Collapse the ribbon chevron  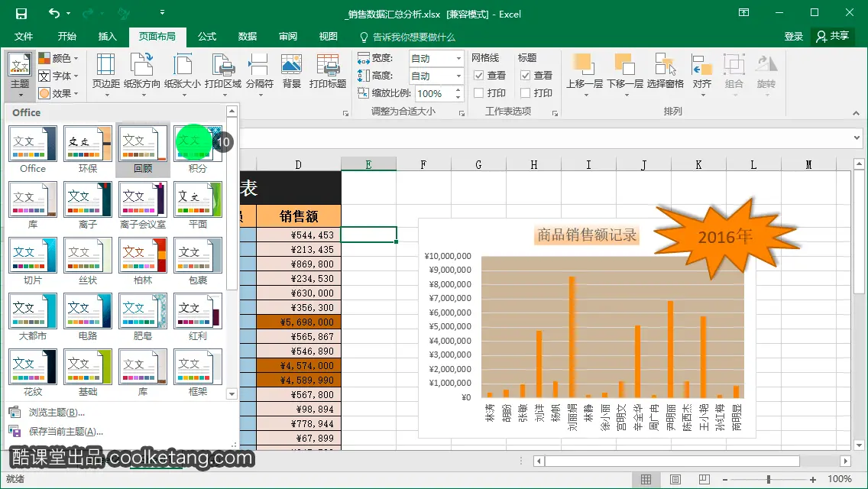(856, 113)
